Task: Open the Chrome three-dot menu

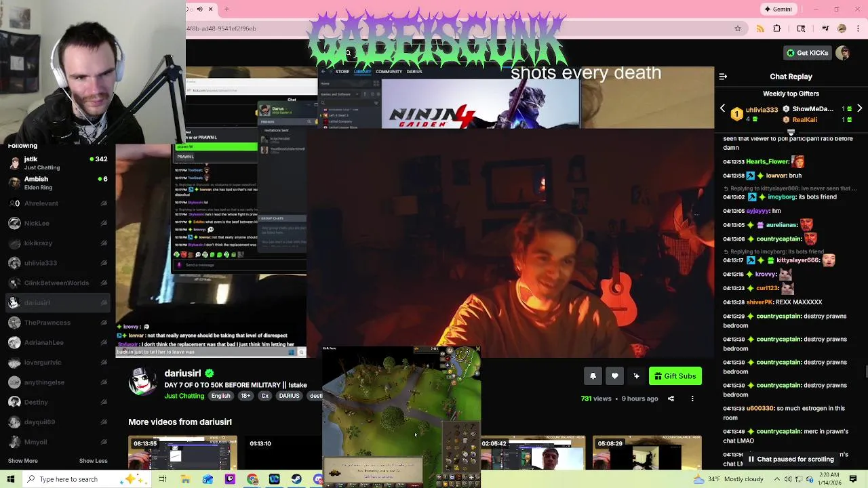Action: click(x=858, y=28)
